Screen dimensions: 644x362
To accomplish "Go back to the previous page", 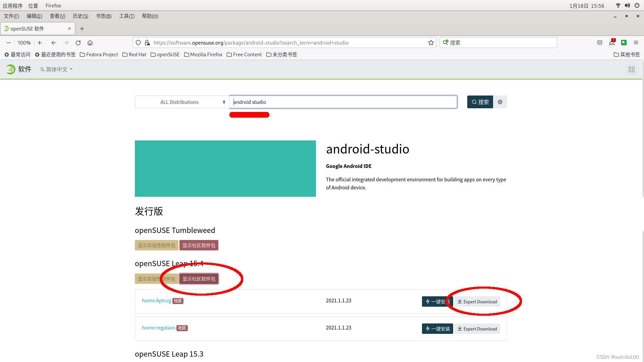I will [54, 43].
